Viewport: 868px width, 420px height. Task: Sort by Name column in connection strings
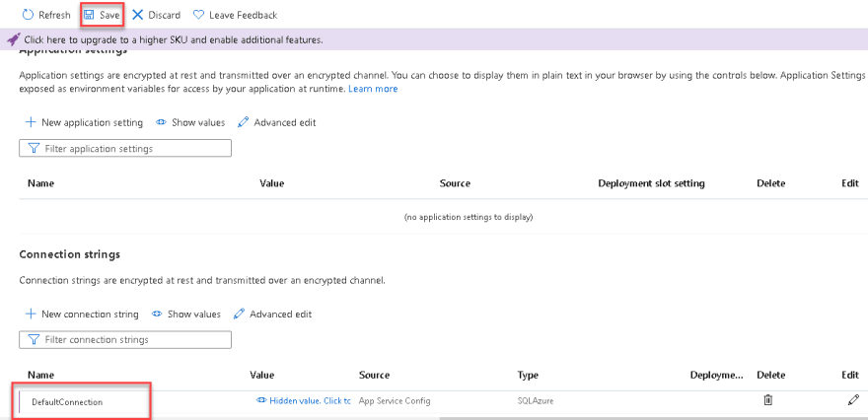click(x=40, y=375)
